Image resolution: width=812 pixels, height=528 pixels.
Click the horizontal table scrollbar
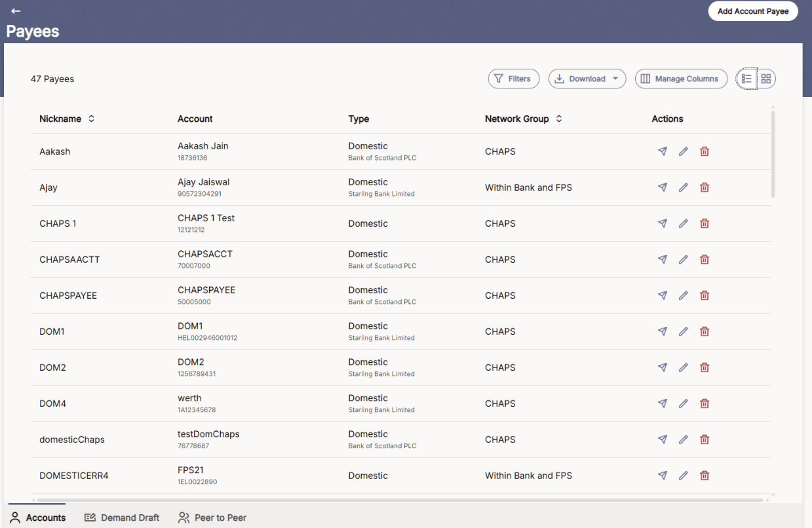tap(400, 500)
